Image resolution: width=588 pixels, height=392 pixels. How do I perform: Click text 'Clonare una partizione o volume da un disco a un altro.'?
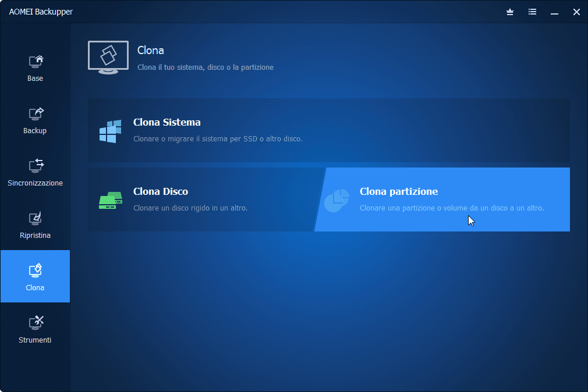point(452,208)
